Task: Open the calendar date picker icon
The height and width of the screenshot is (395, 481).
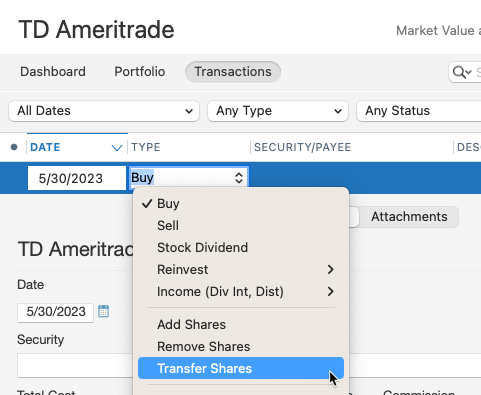Action: tap(103, 311)
